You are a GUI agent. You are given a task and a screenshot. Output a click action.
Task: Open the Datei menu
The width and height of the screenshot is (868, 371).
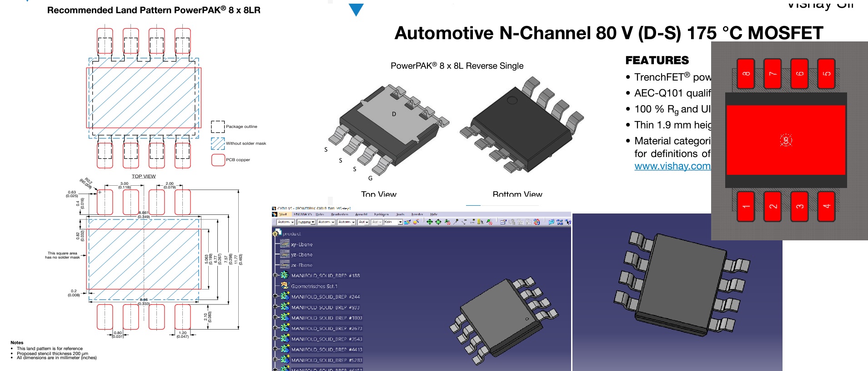pos(320,214)
